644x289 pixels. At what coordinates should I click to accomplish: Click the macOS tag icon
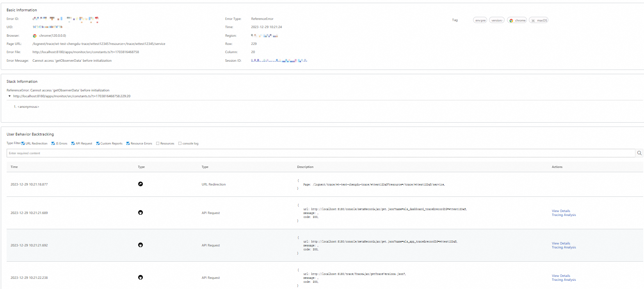[x=533, y=20]
